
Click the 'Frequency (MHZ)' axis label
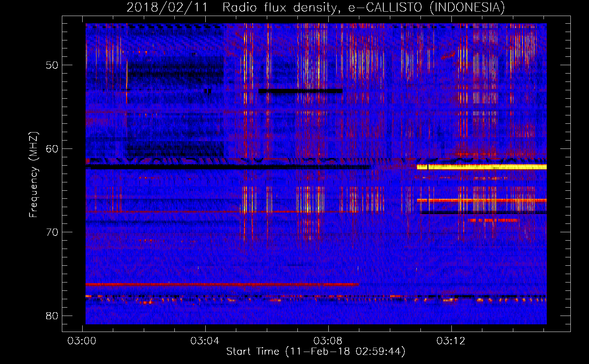[x=33, y=174]
